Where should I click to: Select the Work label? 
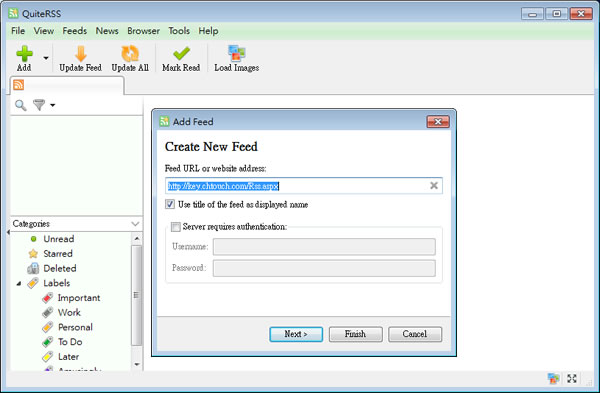pyautogui.click(x=69, y=313)
